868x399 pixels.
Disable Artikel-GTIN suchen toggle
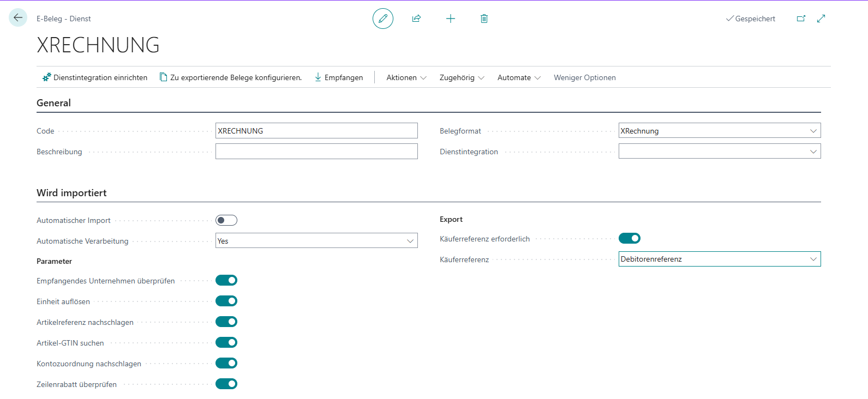tap(226, 342)
